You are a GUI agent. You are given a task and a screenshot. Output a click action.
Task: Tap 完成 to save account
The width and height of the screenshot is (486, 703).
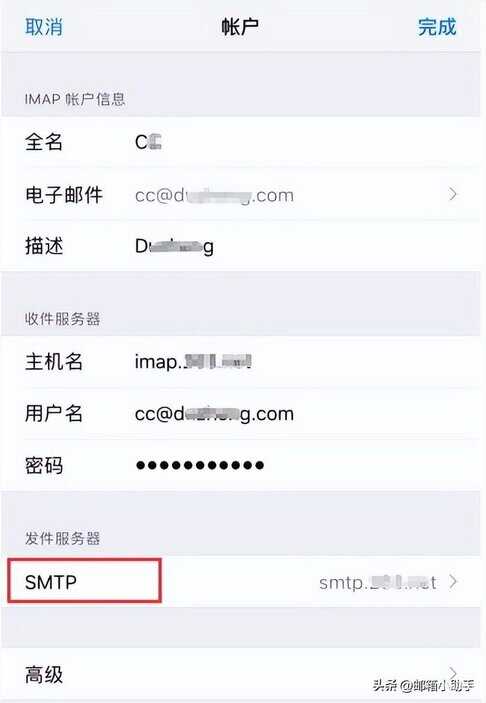[437, 27]
